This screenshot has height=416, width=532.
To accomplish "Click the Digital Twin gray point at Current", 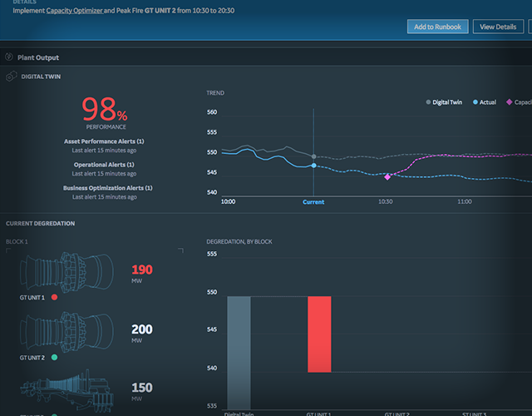I will tap(314, 156).
